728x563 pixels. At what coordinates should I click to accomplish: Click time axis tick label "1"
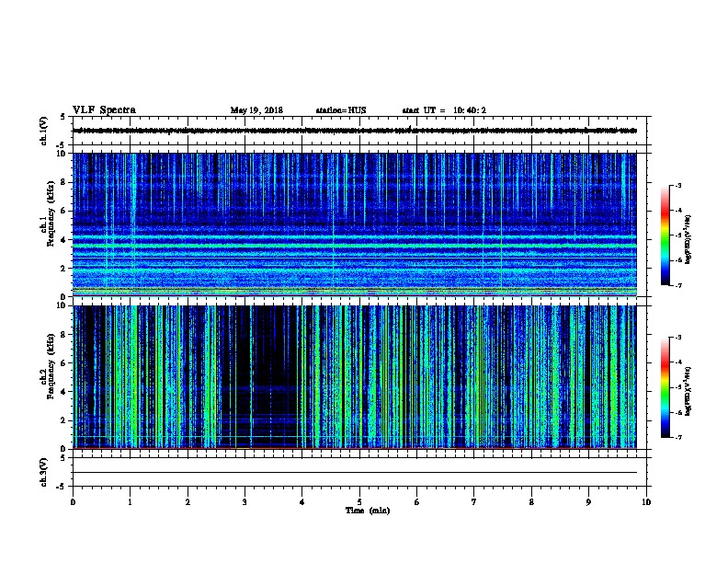tap(130, 502)
